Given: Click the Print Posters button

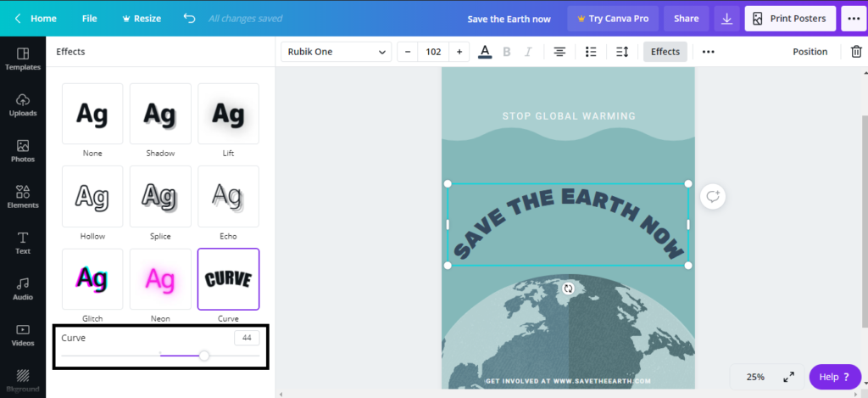Looking at the screenshot, I should 790,19.
